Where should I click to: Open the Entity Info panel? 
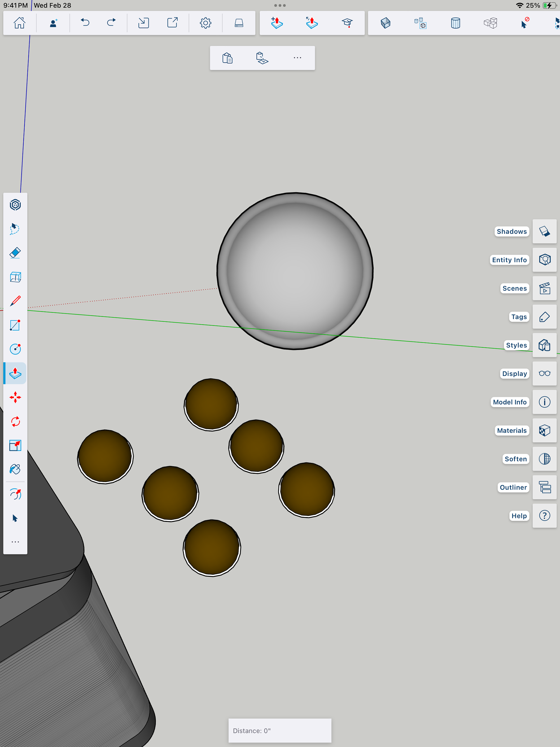(544, 260)
